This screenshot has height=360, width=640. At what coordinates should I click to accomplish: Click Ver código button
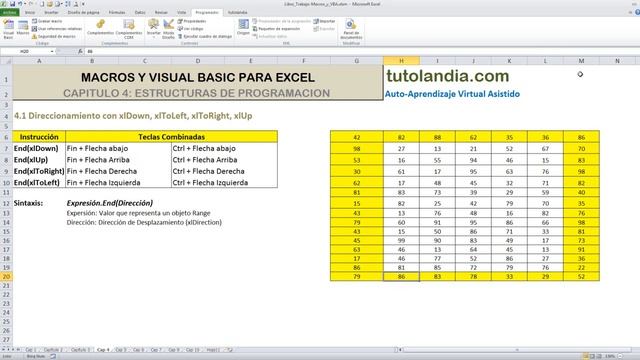point(191,29)
